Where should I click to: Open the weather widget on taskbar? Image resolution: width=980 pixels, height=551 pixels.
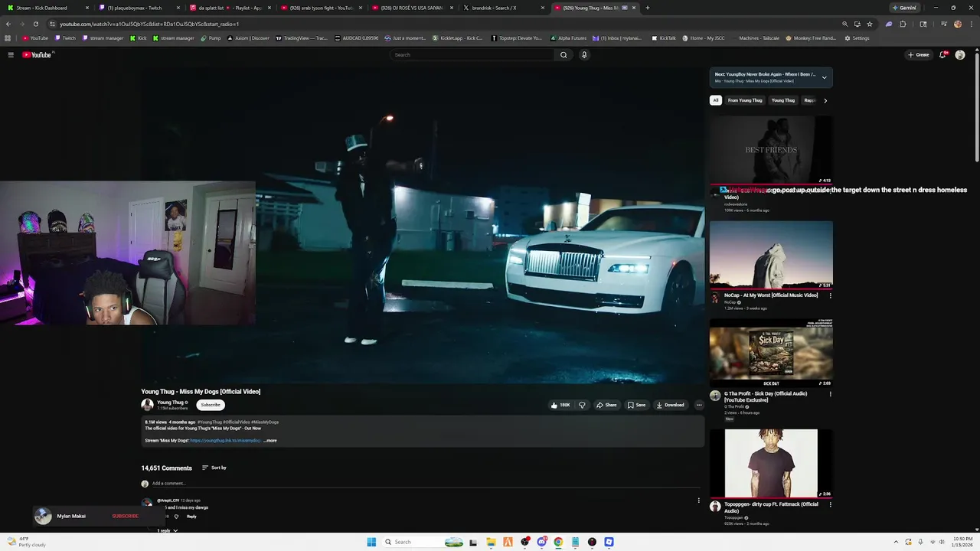click(25, 542)
